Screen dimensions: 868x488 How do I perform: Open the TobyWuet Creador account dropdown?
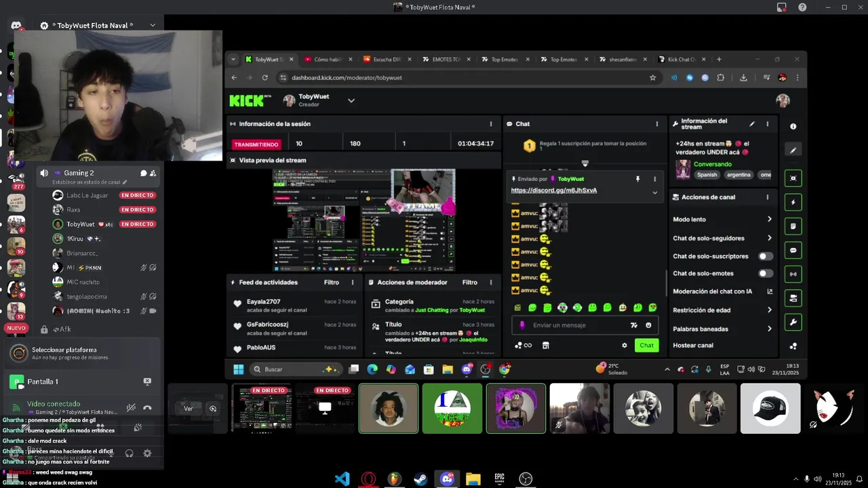pos(351,100)
